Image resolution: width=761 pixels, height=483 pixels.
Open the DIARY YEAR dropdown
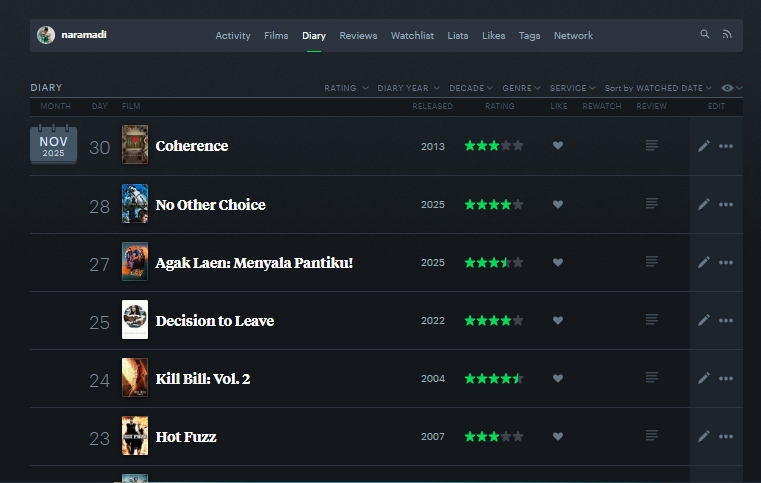pyautogui.click(x=409, y=88)
